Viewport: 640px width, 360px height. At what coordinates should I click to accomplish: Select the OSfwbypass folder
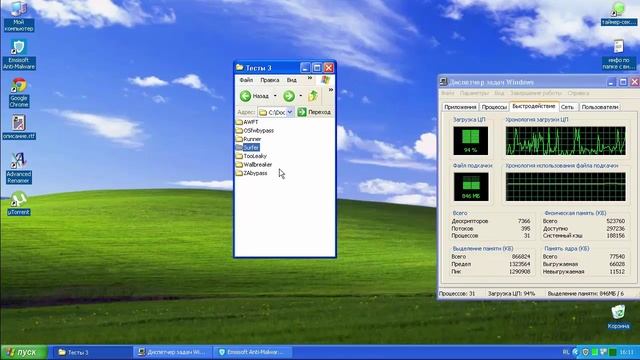[x=255, y=131]
